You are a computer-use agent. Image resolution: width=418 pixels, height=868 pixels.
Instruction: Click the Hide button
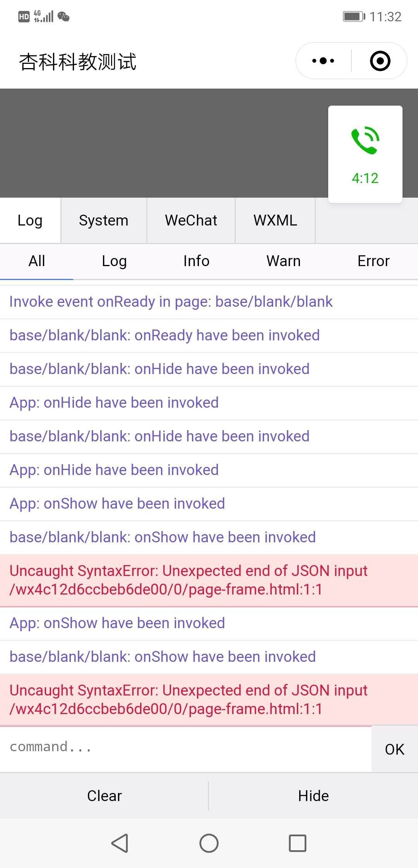pyautogui.click(x=313, y=796)
